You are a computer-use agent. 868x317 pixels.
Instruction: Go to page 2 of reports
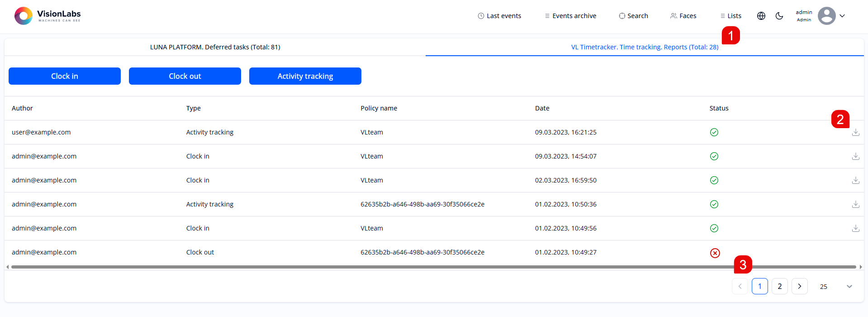click(779, 286)
